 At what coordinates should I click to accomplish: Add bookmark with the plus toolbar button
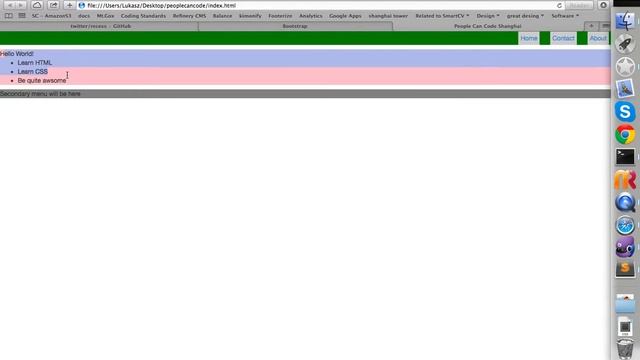[x=69, y=5]
